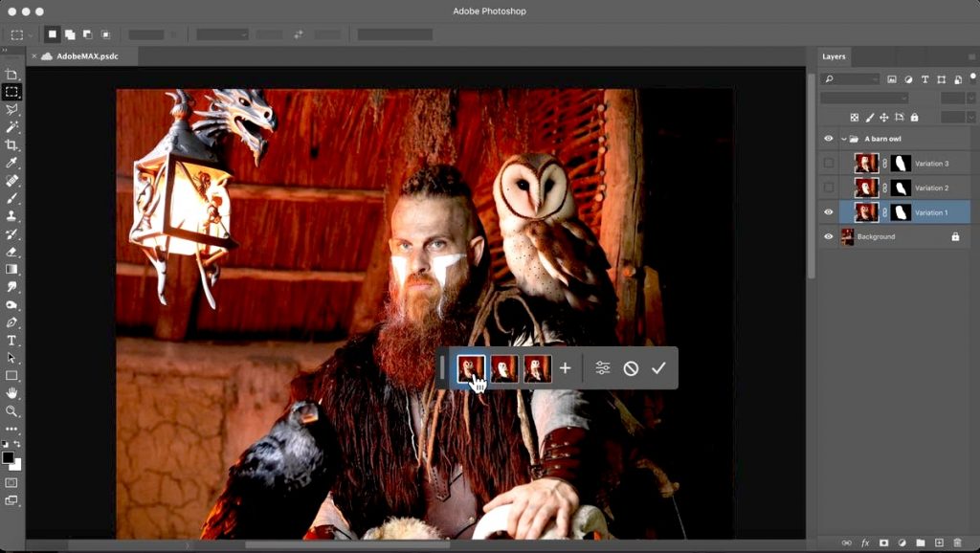Add a new variation with the plus icon

tap(565, 367)
